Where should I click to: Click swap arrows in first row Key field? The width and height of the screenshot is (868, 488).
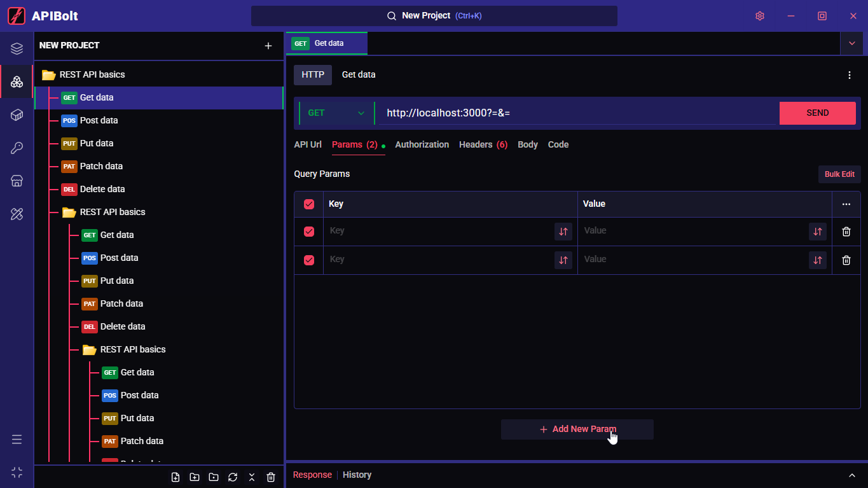(x=563, y=232)
